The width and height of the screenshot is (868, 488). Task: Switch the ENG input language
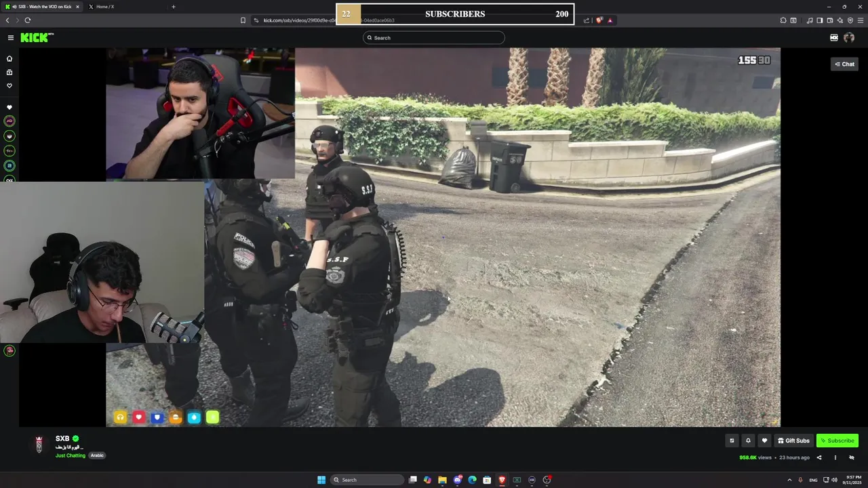click(x=813, y=480)
